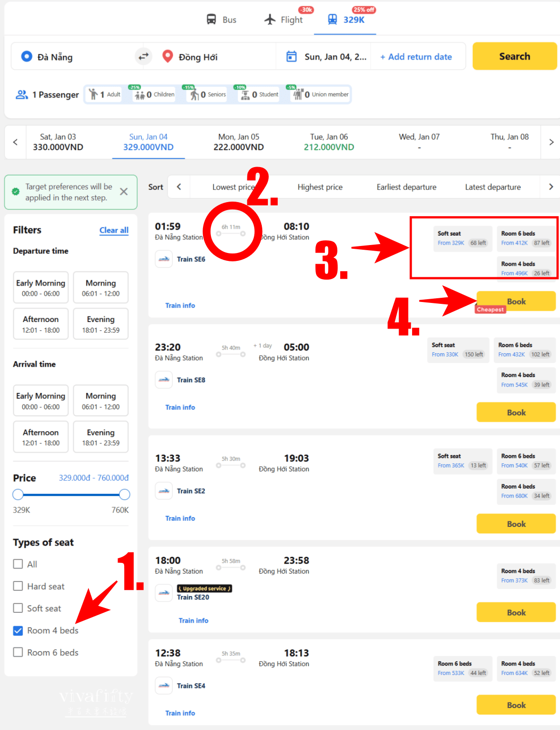Click the minimum price slider handle at 329K
This screenshot has height=730, width=560.
click(18, 494)
